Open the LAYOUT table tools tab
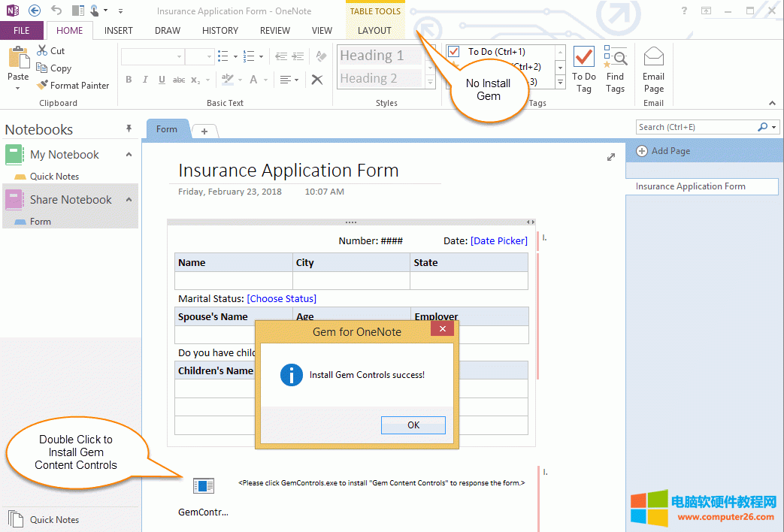The image size is (784, 532). pos(374,31)
